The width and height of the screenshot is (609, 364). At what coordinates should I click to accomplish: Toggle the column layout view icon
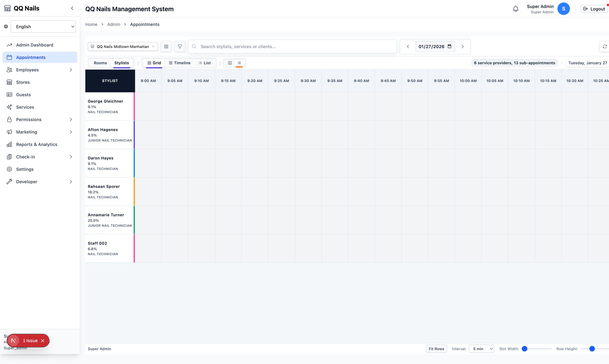230,63
